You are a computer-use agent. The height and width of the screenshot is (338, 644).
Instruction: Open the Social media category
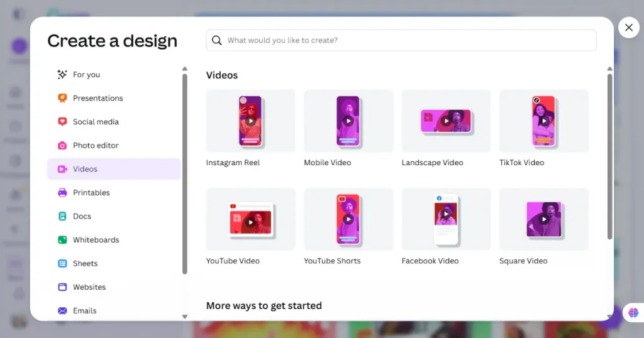[x=114, y=121]
